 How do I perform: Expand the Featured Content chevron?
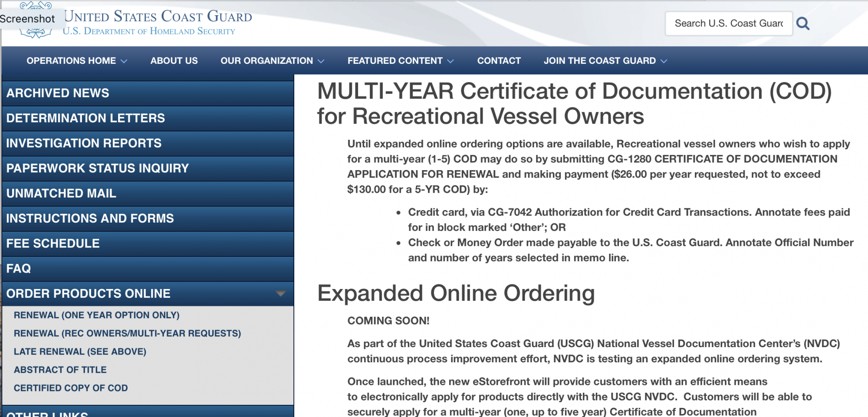click(450, 61)
